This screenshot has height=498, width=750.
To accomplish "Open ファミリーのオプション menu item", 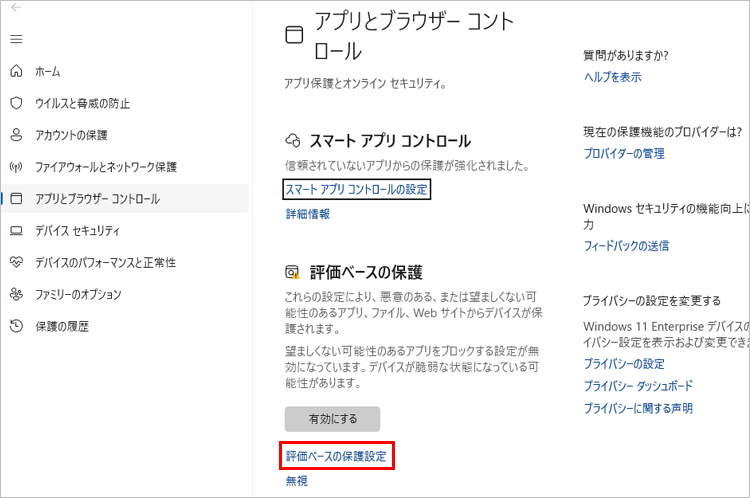I will pyautogui.click(x=78, y=295).
